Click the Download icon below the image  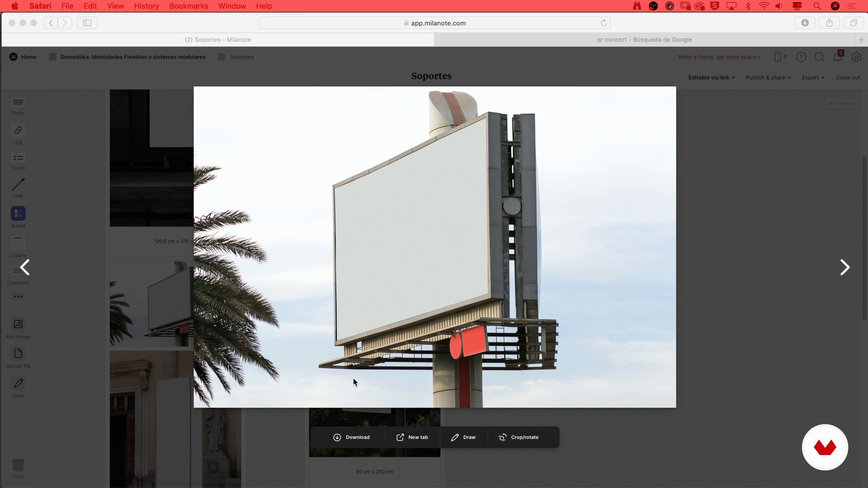[337, 437]
